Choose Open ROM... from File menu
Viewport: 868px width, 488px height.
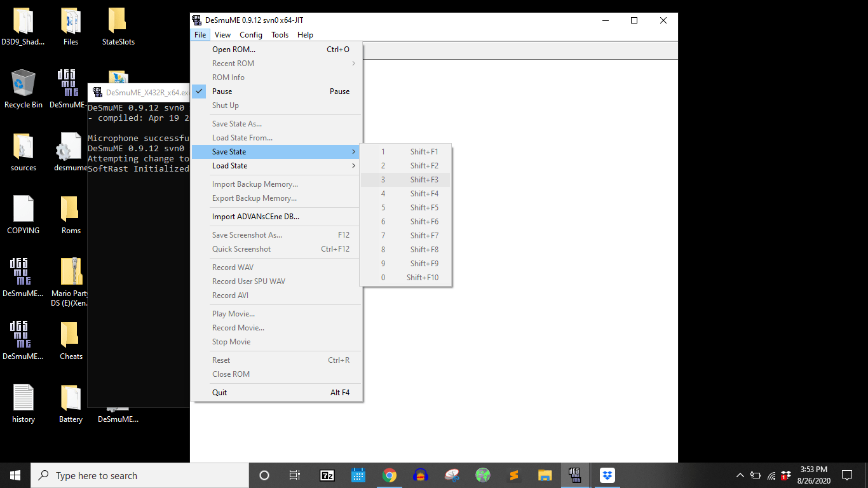click(277, 50)
